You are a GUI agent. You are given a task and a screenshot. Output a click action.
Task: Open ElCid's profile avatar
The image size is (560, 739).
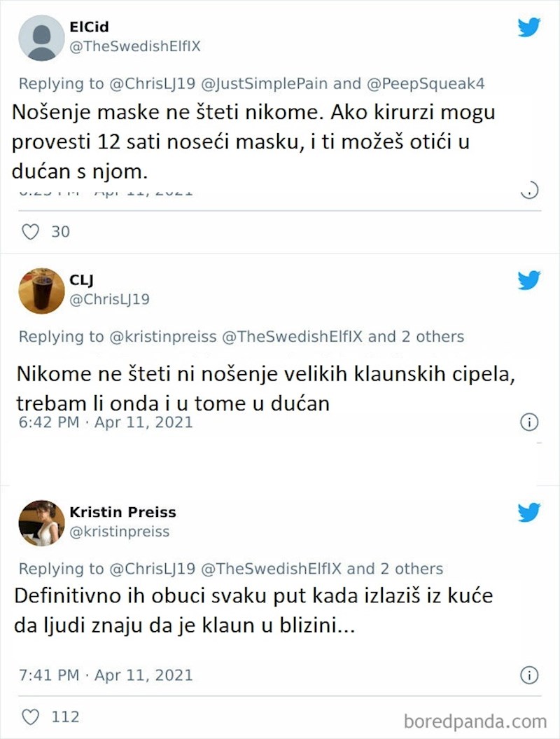pos(41,37)
